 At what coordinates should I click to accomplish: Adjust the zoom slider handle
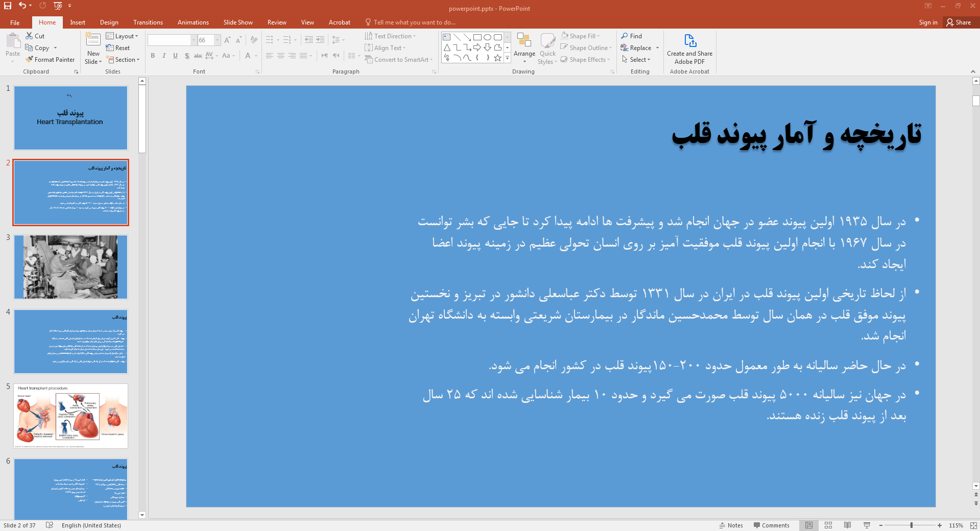[911, 525]
